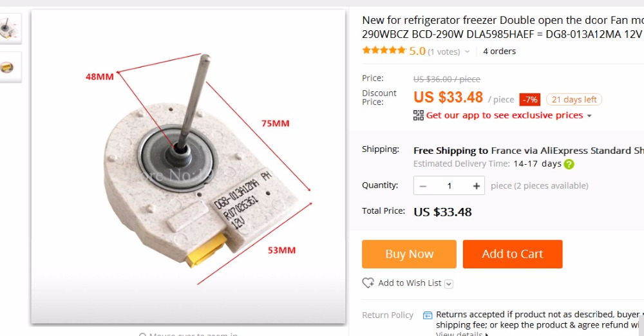
Task: Click the Buy Now button
Action: [x=409, y=254]
